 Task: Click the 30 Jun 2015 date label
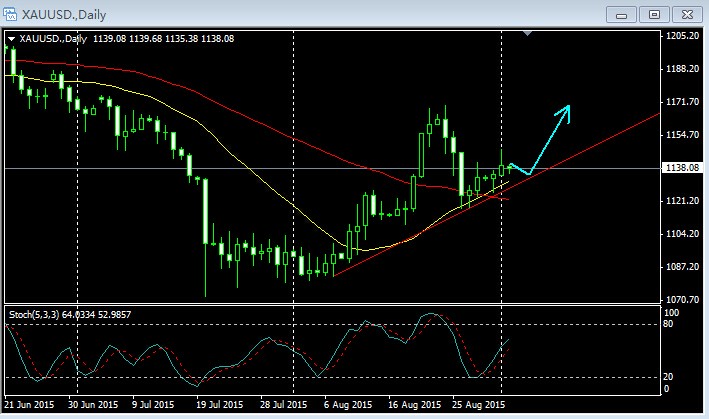coord(93,405)
